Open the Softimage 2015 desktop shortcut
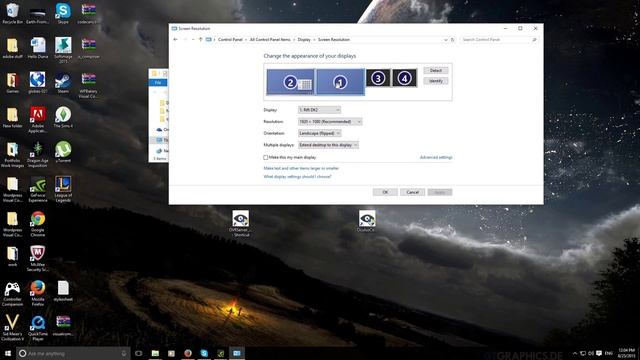The image size is (640, 360). pyautogui.click(x=63, y=50)
